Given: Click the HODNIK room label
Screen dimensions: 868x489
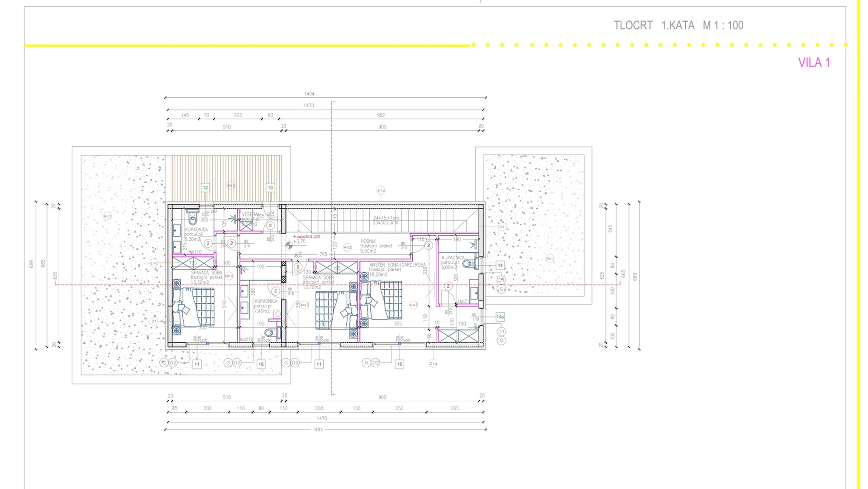Looking at the screenshot, I should click(368, 242).
